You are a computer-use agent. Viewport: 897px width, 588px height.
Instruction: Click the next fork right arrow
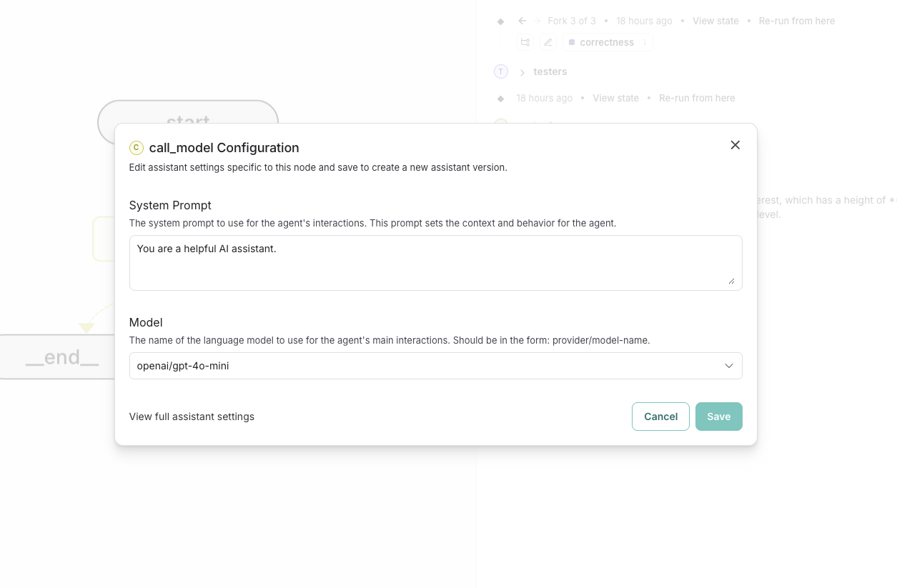[537, 21]
